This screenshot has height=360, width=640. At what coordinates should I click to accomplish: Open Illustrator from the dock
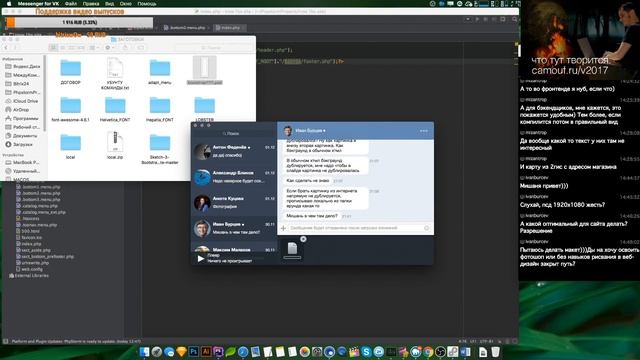pyautogui.click(x=206, y=351)
